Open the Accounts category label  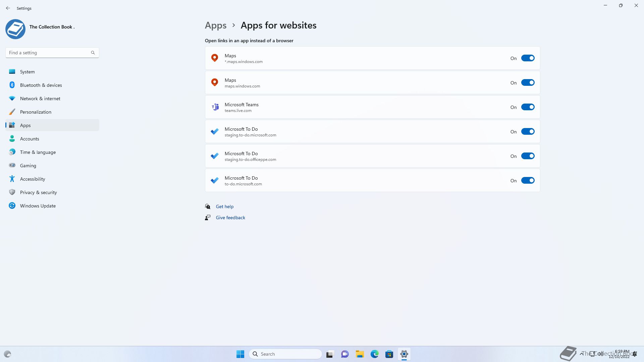tap(30, 139)
